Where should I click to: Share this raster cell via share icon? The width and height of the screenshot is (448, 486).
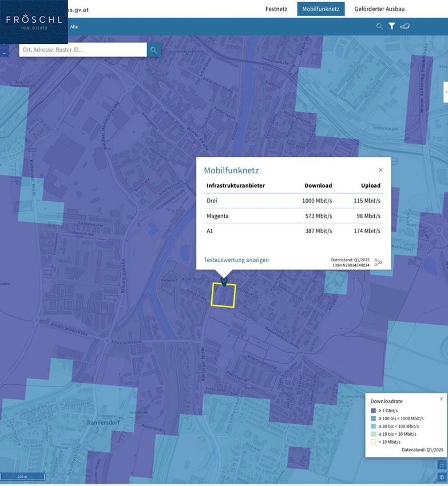(378, 262)
